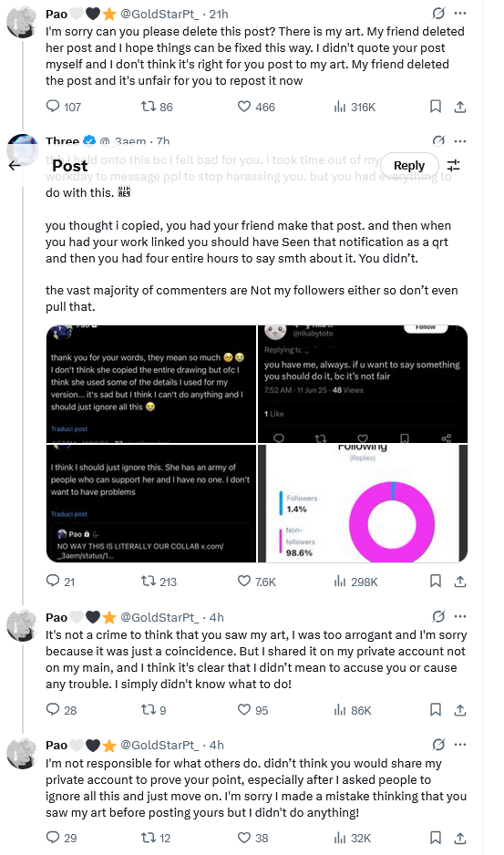Open screenshot thumbnail saying 'thank you for your words'
504x855 pixels.
point(151,384)
